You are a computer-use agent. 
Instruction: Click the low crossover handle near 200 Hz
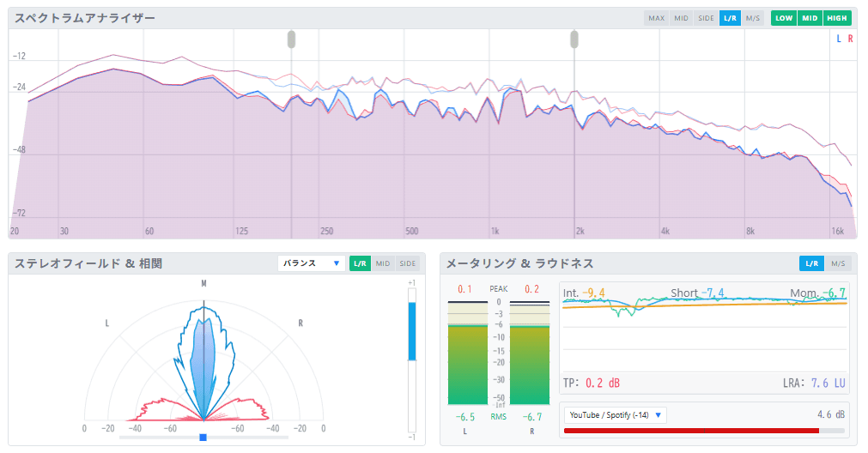click(291, 39)
